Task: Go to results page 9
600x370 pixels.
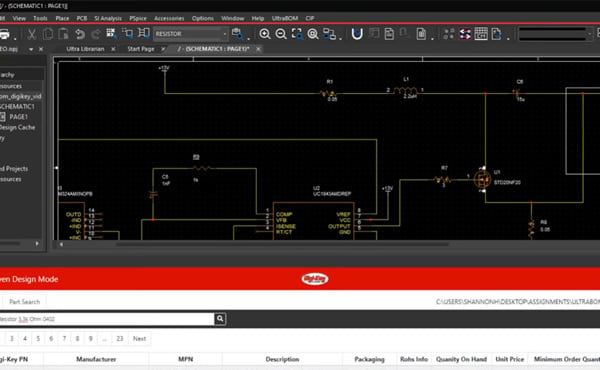Action: tap(91, 339)
